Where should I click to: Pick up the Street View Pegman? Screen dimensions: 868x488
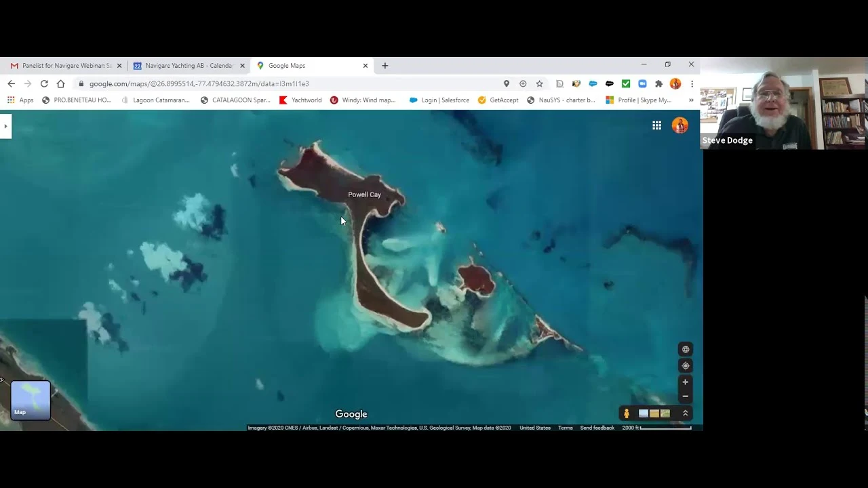626,413
